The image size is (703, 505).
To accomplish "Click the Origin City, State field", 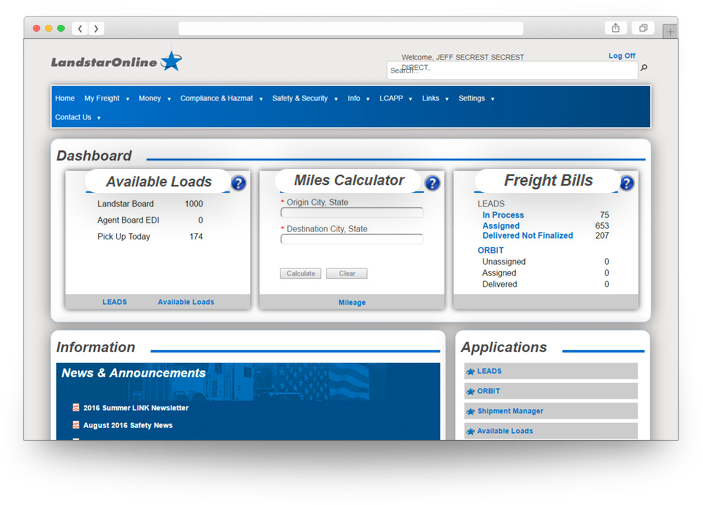I will click(352, 213).
